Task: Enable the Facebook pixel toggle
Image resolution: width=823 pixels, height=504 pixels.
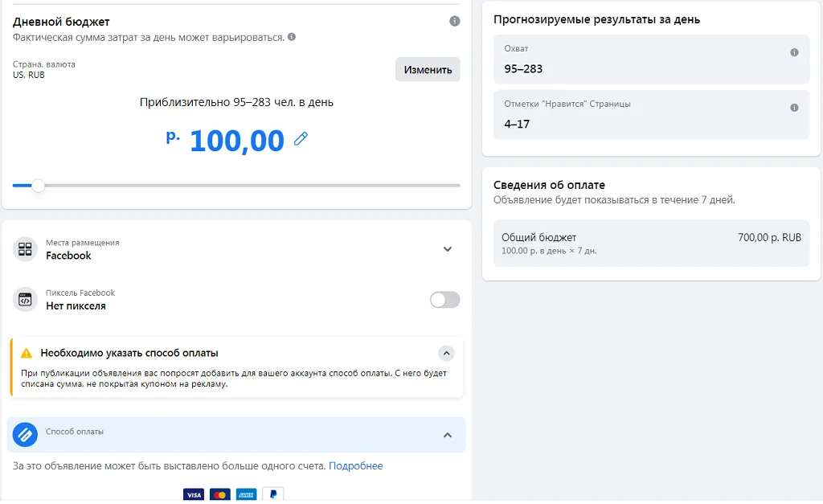Action: pyautogui.click(x=445, y=300)
